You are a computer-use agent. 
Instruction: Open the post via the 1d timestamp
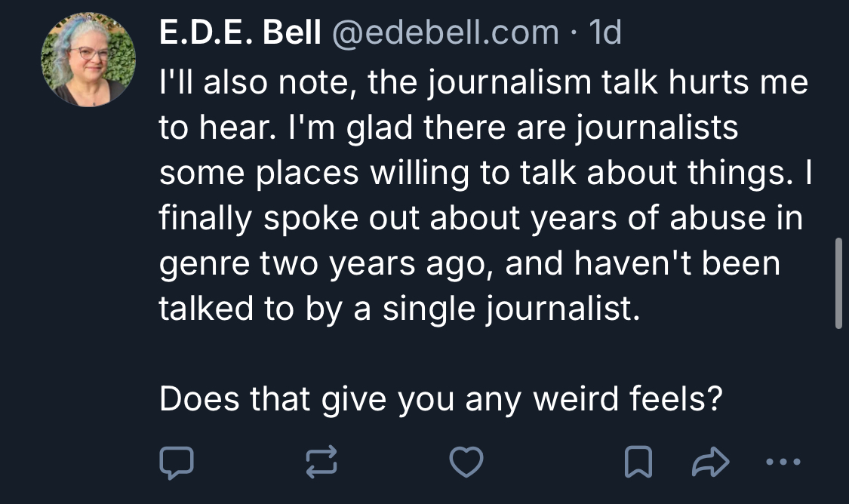[x=605, y=32]
